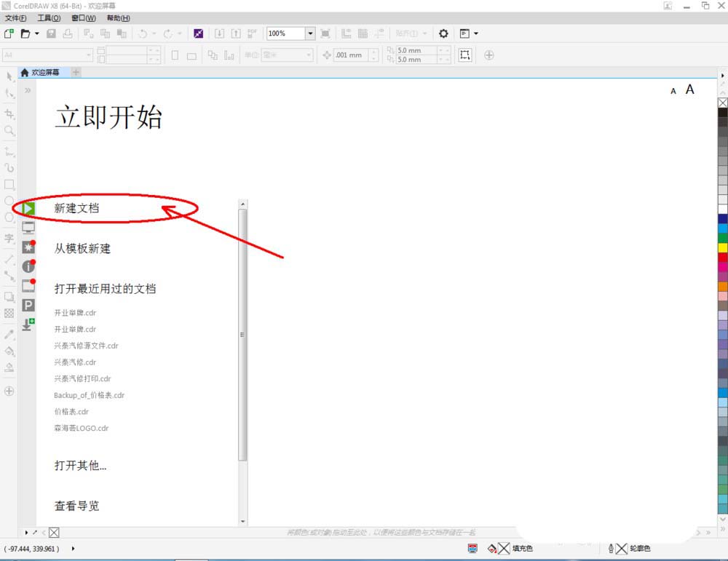Expand the 100% zoom level dropdown
728x561 pixels.
coord(310,33)
